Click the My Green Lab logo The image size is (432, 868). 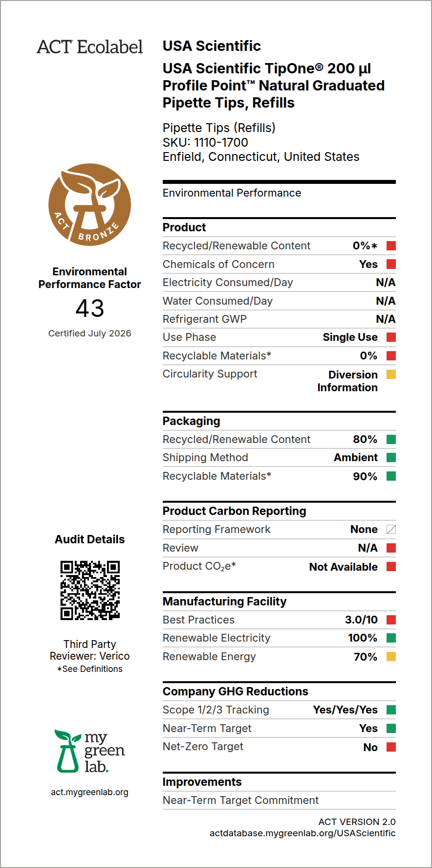(x=90, y=751)
